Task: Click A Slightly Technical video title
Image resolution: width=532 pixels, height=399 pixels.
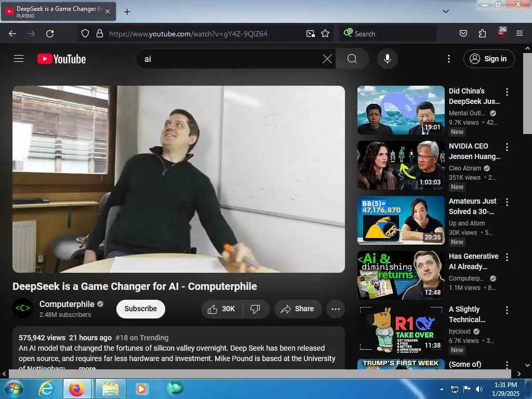Action: point(467,314)
